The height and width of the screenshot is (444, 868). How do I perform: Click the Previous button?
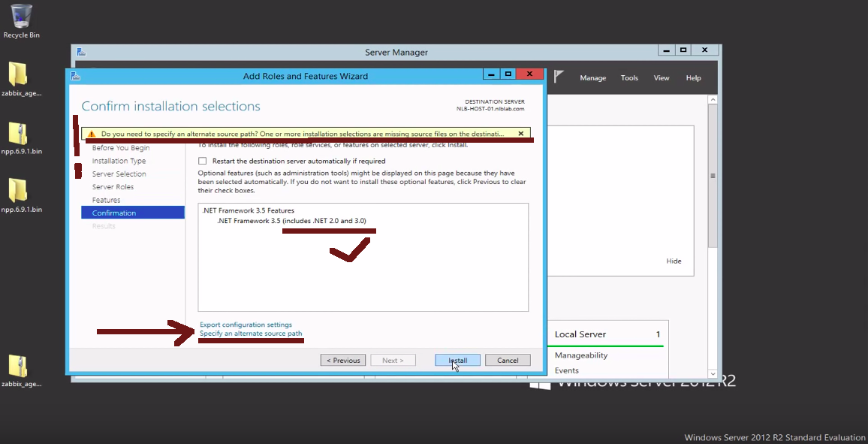pos(342,361)
